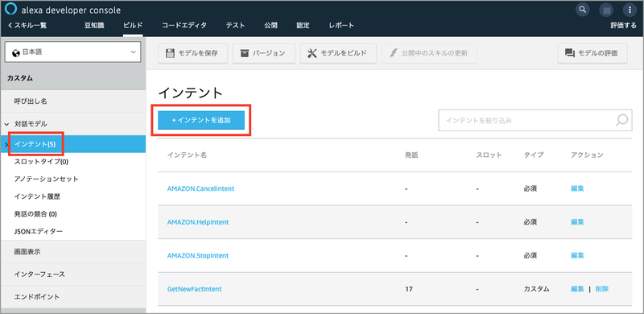Open the account square icon in header

pos(607,10)
